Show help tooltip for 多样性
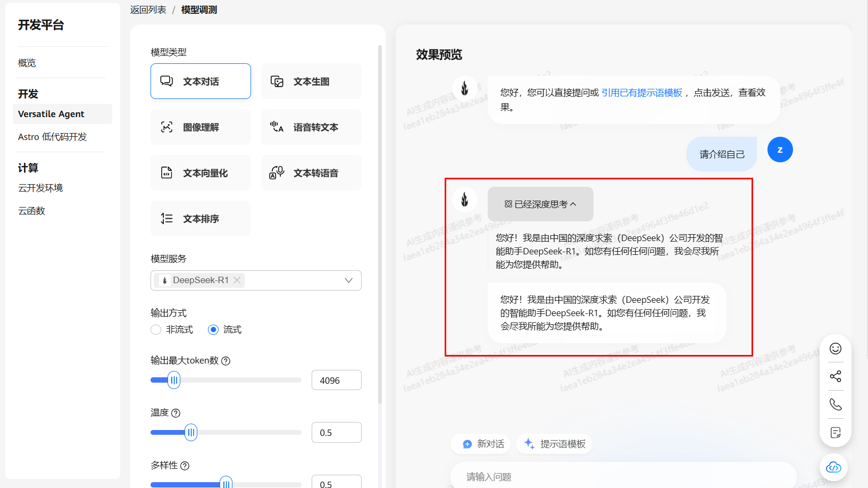 click(185, 466)
